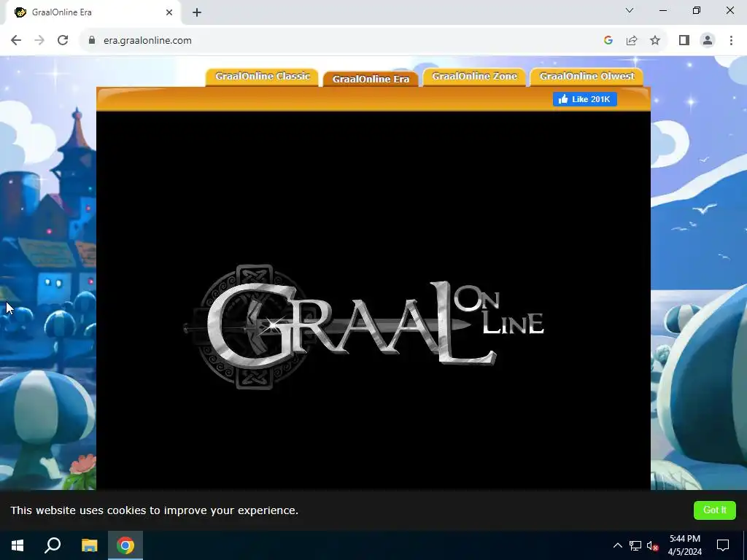This screenshot has width=747, height=560.
Task: Click the GraalOnline logo in game area
Action: click(364, 327)
